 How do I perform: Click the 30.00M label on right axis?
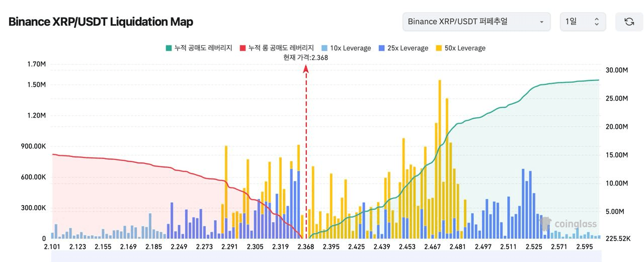(617, 70)
